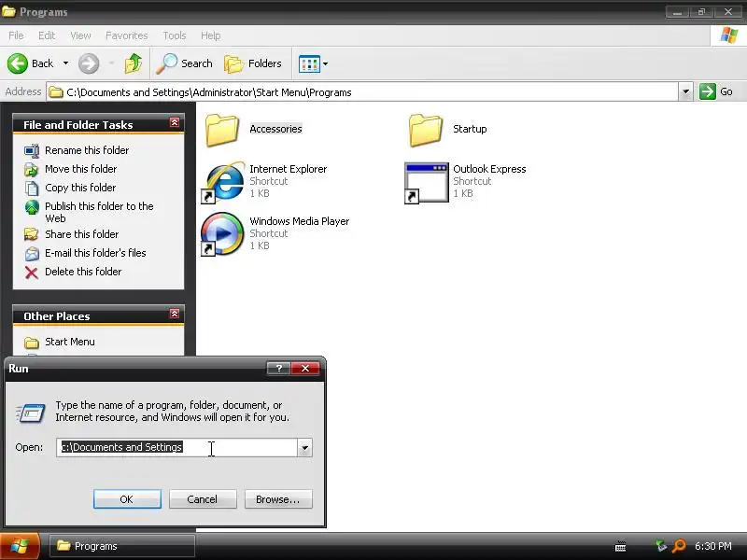Click the grey Forward arrow icon
Image resolution: width=747 pixels, height=560 pixels.
coord(89,63)
